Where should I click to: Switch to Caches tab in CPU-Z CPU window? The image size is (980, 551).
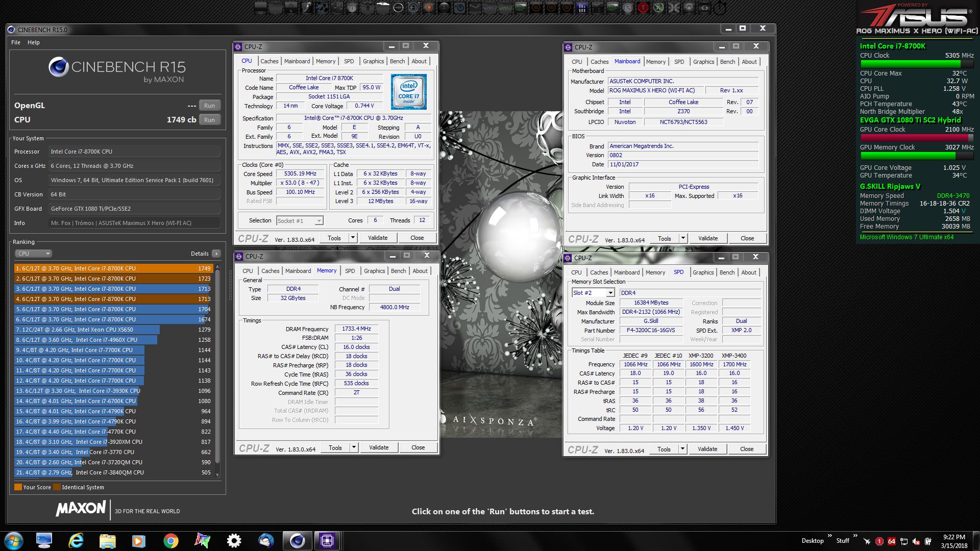click(269, 61)
